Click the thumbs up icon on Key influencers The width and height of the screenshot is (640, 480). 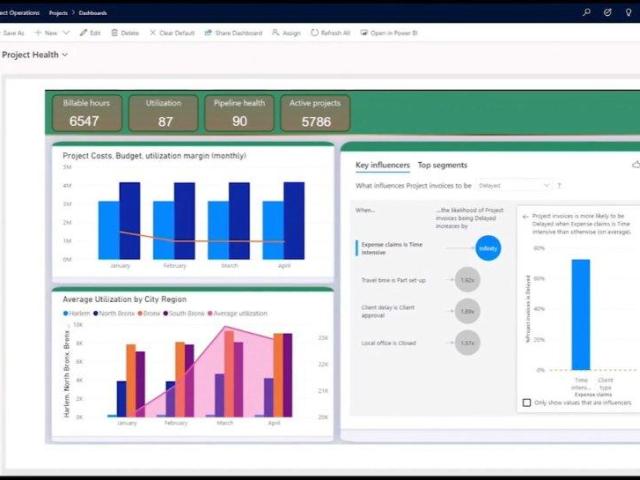pos(636,164)
